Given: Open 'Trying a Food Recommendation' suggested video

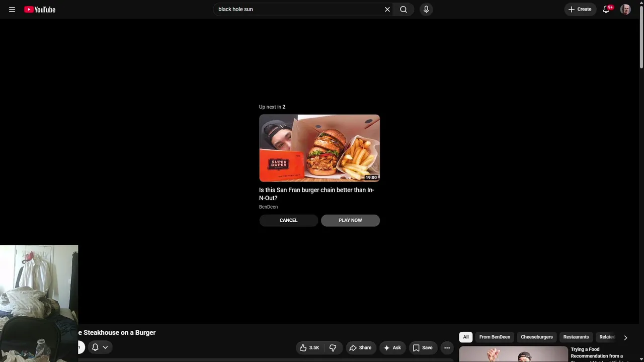Looking at the screenshot, I should coord(597,353).
